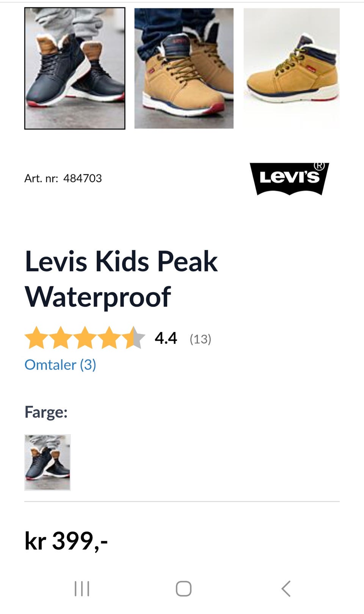The width and height of the screenshot is (364, 614).
Task: Choose the navy color swatch under Farge
Action: 47,462
